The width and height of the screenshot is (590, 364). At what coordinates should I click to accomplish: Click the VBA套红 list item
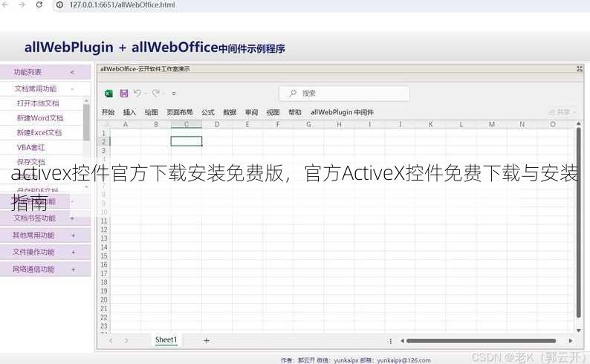(30, 147)
